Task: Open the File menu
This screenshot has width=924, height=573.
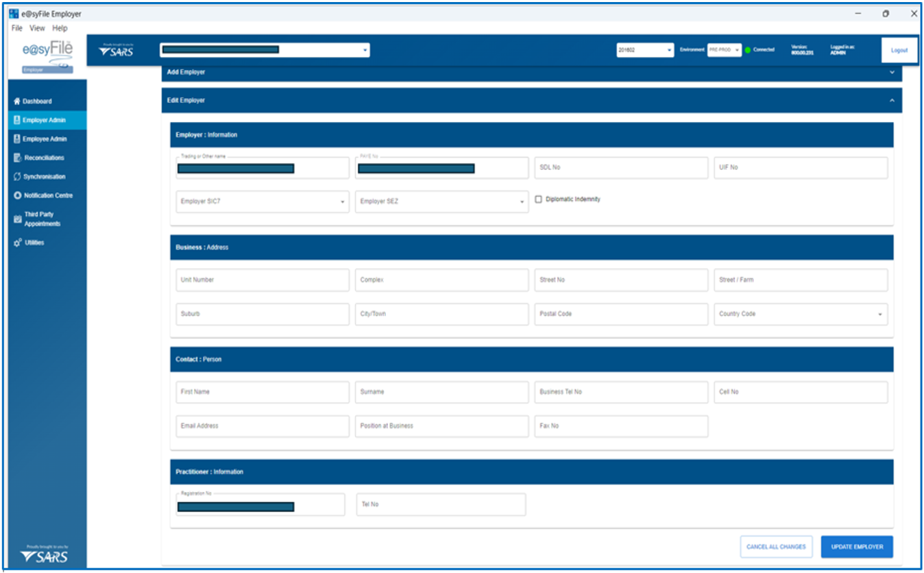Action: click(x=17, y=28)
